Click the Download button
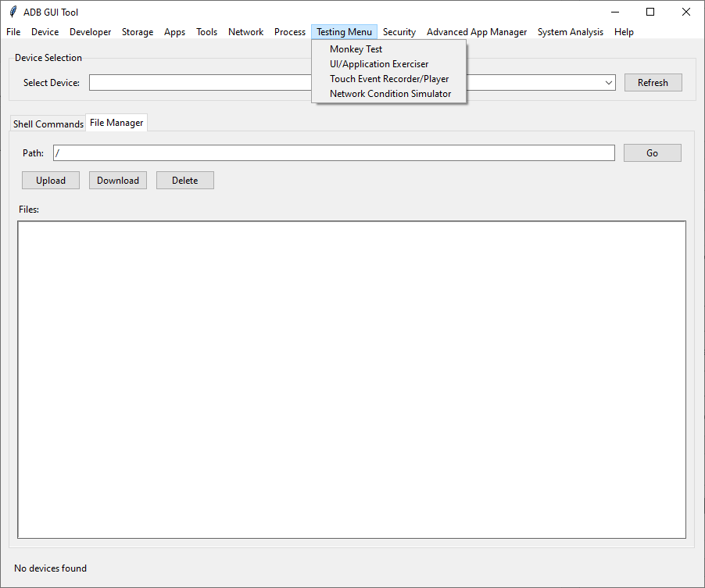The height and width of the screenshot is (588, 705). 117,180
